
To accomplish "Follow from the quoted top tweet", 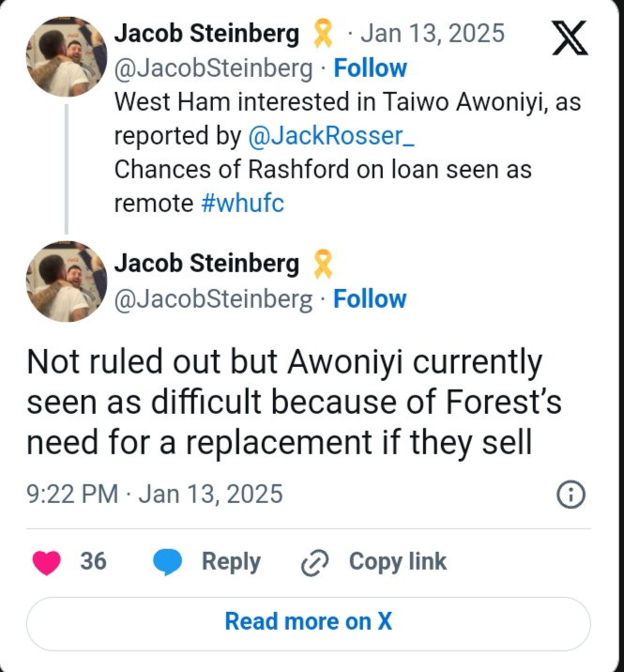I will pyautogui.click(x=370, y=69).
